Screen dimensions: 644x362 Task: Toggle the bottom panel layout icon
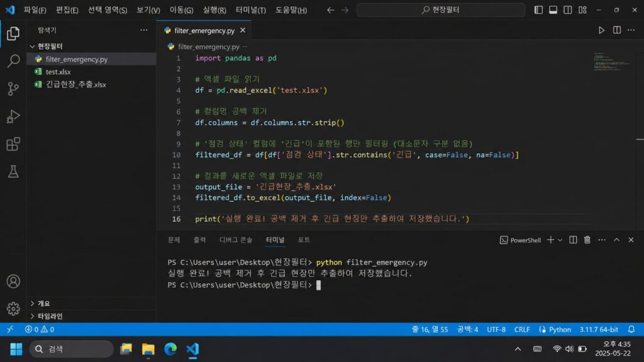point(553,10)
